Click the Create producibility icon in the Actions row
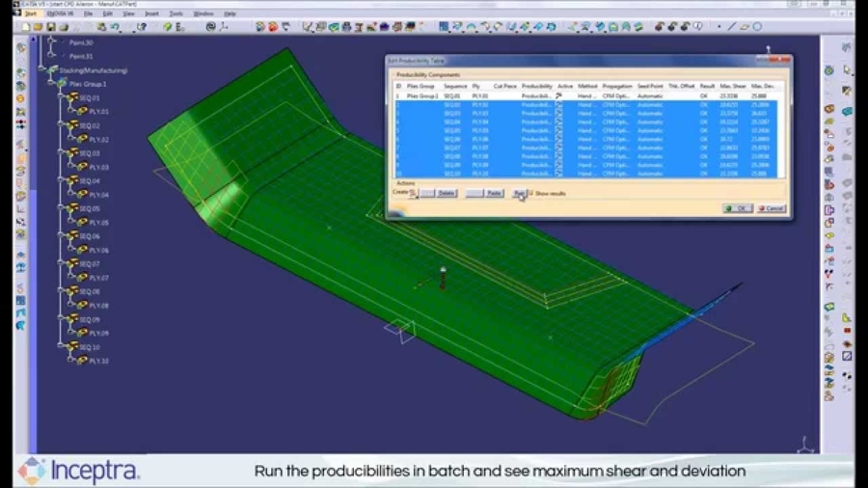The image size is (868, 488). click(413, 193)
